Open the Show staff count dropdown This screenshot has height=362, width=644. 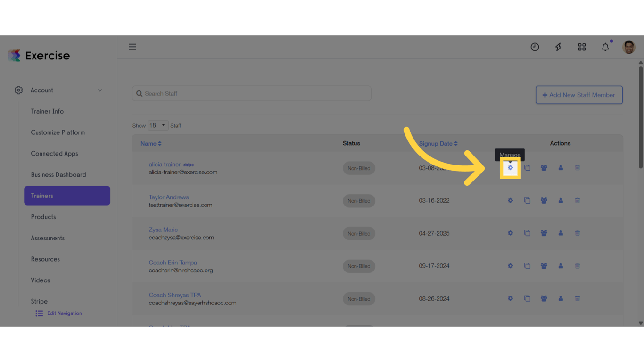157,125
